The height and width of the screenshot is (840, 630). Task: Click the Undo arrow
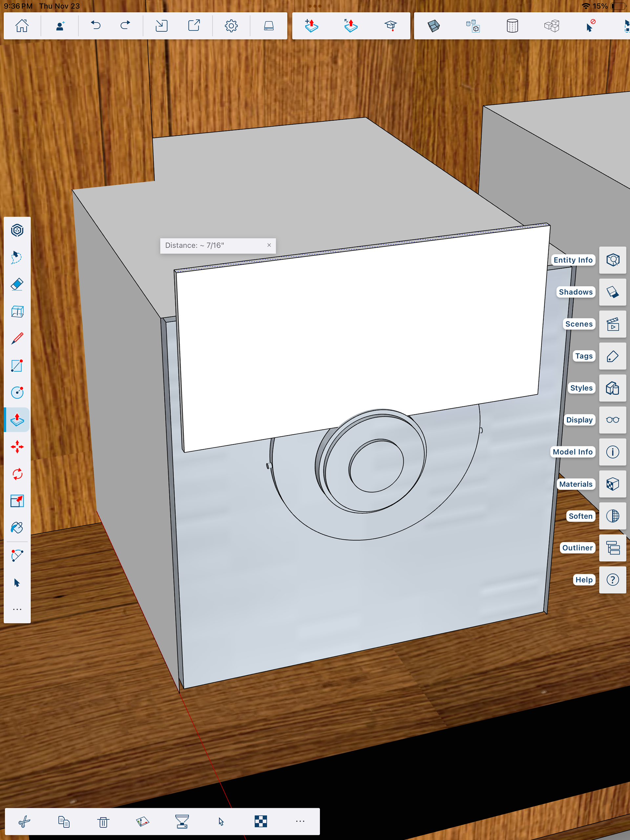(x=95, y=26)
